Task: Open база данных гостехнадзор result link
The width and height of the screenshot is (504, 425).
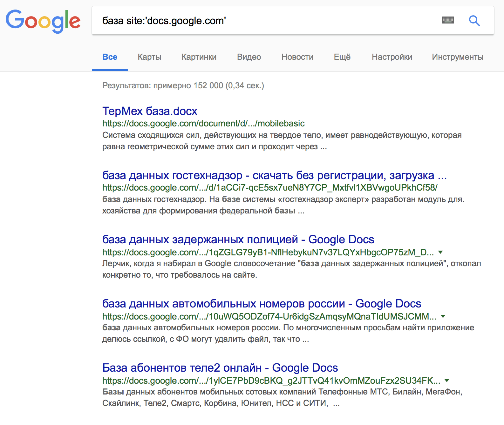Action: click(x=275, y=175)
